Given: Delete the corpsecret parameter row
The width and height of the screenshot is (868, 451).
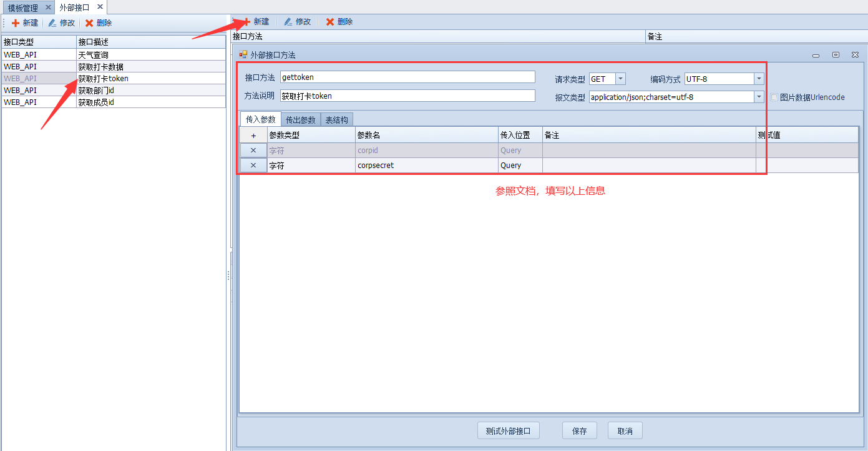Looking at the screenshot, I should coord(253,166).
